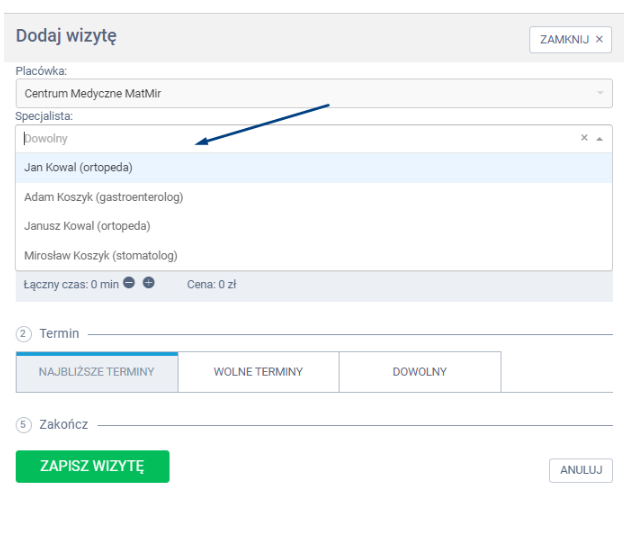Click the step 2 circle next to Termin
624x544 pixels.
[x=24, y=333]
